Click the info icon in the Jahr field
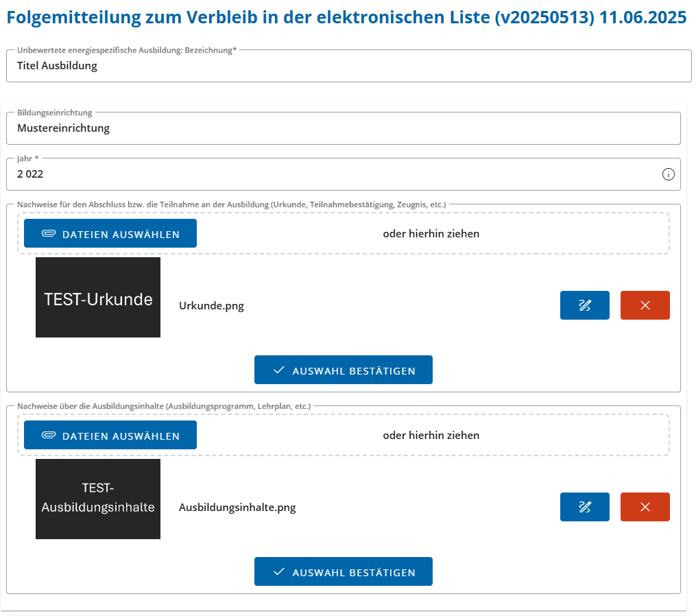 tap(668, 174)
